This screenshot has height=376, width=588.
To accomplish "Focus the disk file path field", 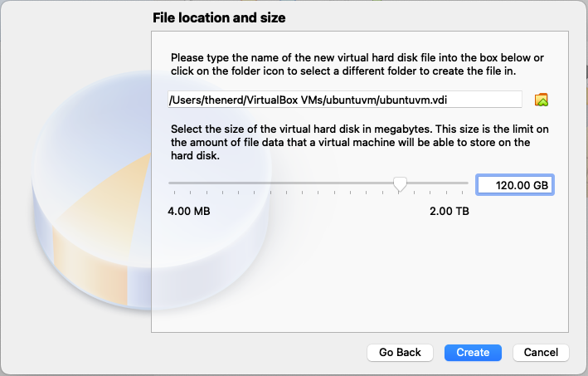I will [344, 100].
